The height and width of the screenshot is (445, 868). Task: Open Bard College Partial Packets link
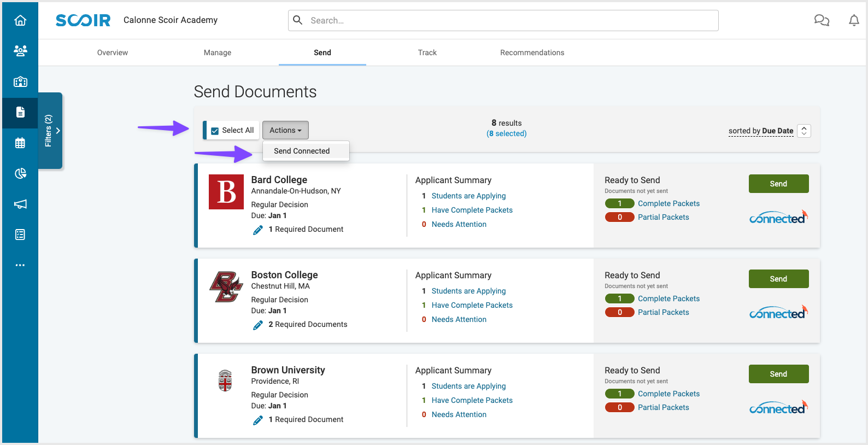tap(663, 217)
